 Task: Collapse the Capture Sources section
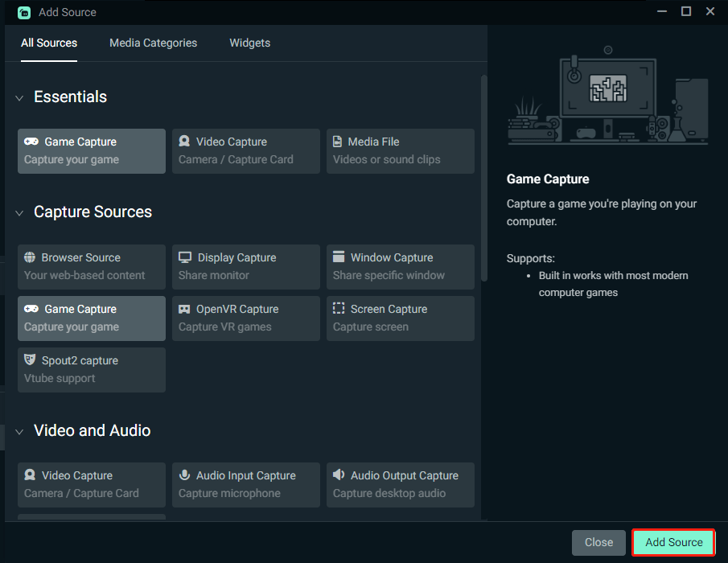pos(20,213)
